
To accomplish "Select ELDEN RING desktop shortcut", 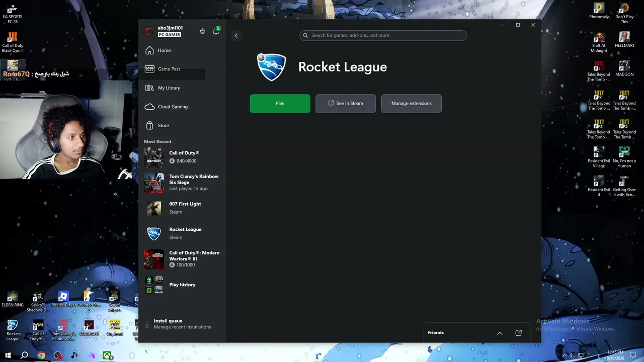I will (x=13, y=299).
